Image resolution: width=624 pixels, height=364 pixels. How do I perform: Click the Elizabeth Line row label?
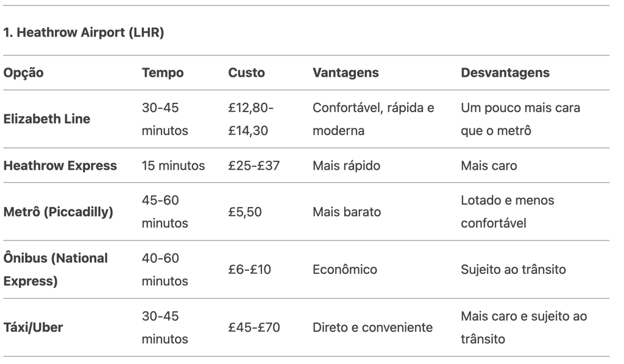(46, 119)
